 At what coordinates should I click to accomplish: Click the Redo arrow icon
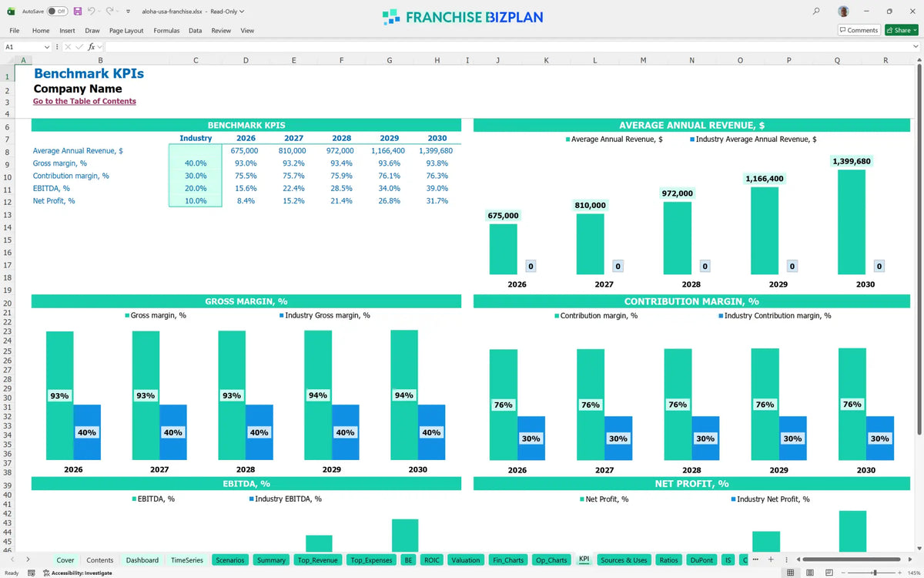coord(109,12)
